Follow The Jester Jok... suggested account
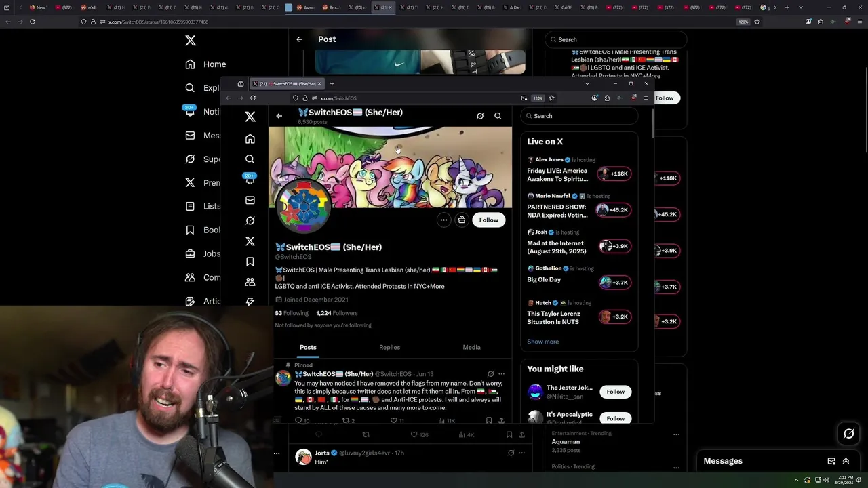 [x=616, y=392]
